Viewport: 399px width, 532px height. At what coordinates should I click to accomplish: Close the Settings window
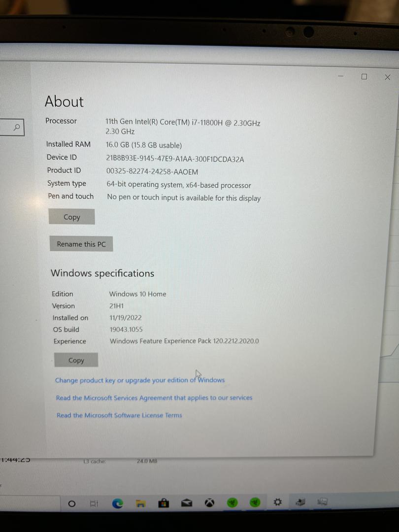(x=388, y=77)
